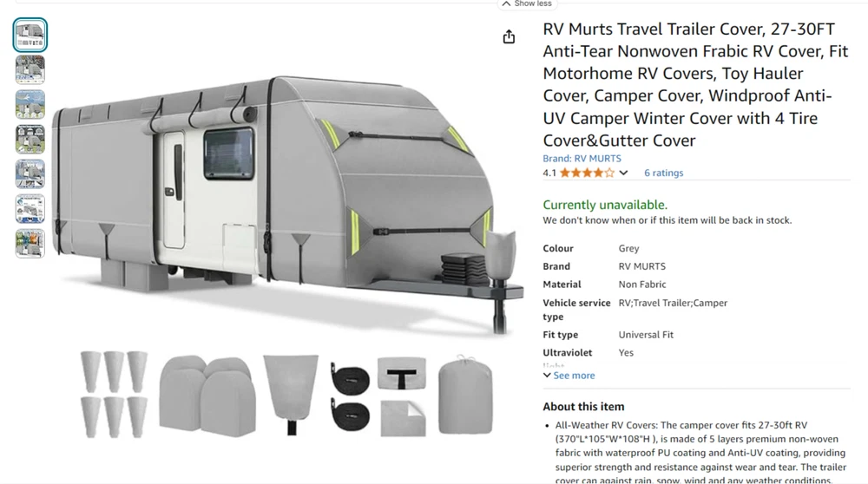Open the star rating dropdown chevron
The image size is (868, 484).
click(x=623, y=173)
